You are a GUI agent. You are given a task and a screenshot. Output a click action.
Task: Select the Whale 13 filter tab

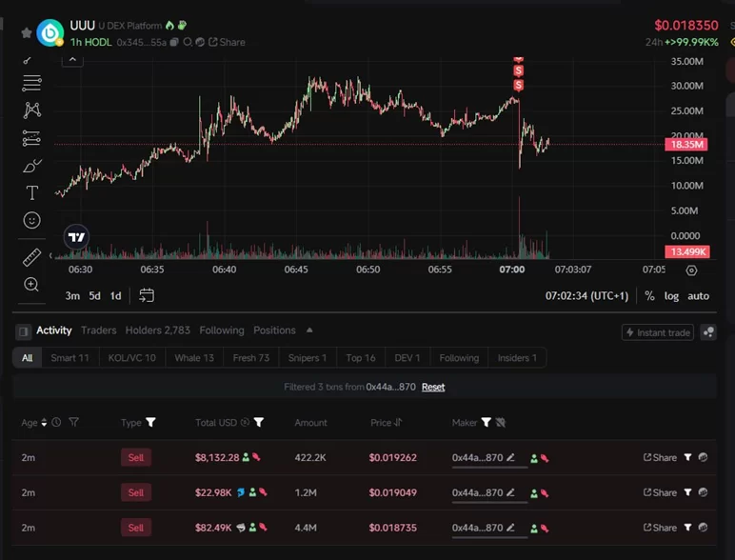point(194,358)
